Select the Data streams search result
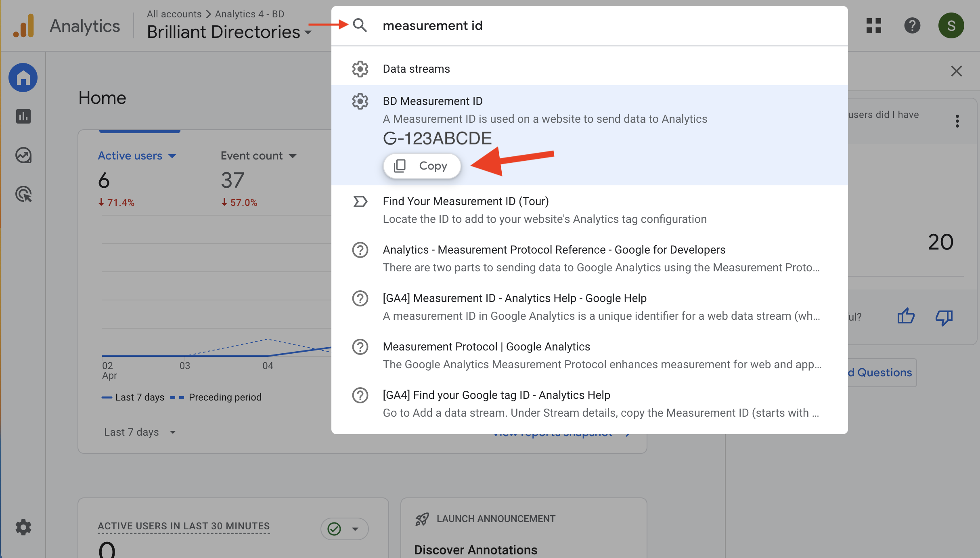This screenshot has height=558, width=980. click(x=416, y=69)
